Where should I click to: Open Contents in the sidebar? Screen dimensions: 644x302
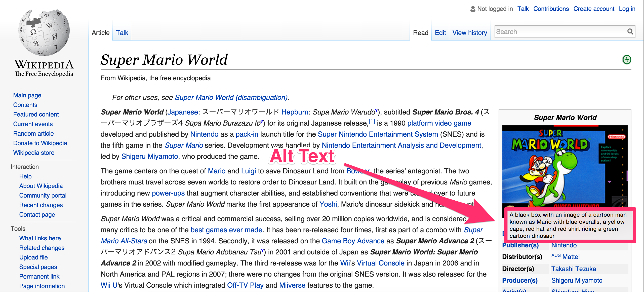(25, 105)
